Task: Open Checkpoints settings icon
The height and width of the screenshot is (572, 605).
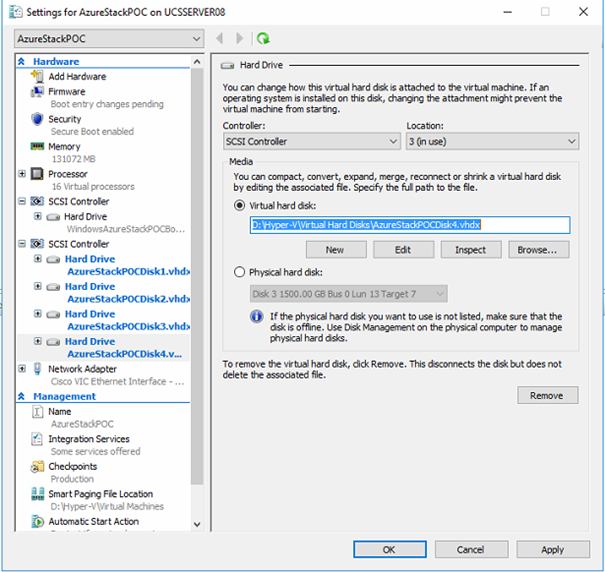Action: point(38,466)
